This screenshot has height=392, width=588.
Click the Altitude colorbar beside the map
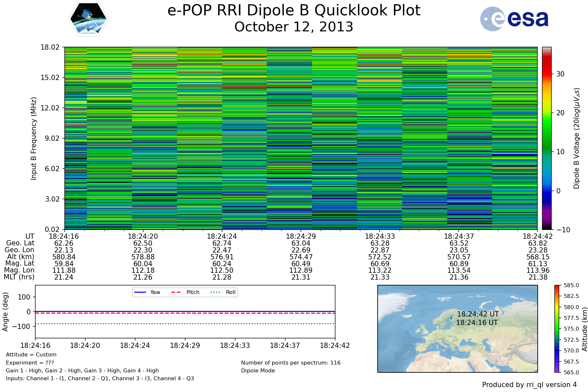coord(557,329)
